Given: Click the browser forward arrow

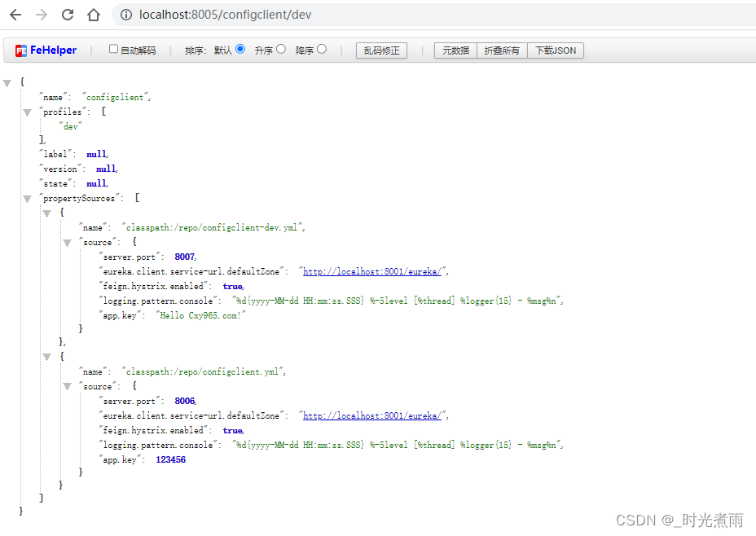Looking at the screenshot, I should (42, 15).
